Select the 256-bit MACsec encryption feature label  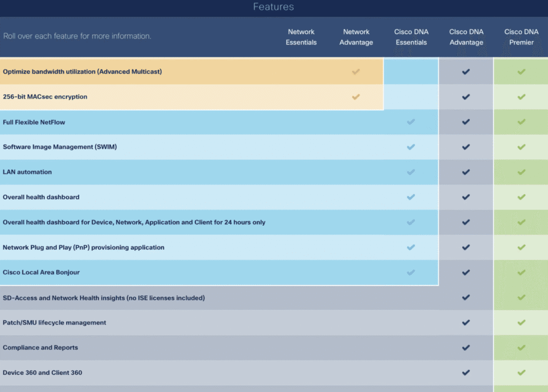[x=44, y=97]
